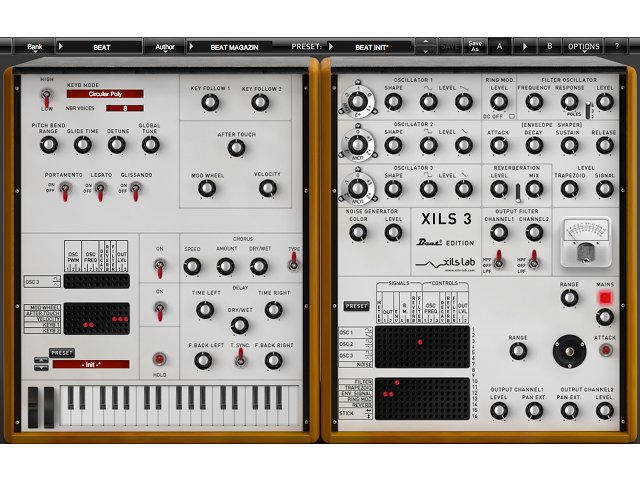Flip Channel2 HPF/OFF/LPF filter switch
Screen dimensions: 640x480
coord(533,259)
